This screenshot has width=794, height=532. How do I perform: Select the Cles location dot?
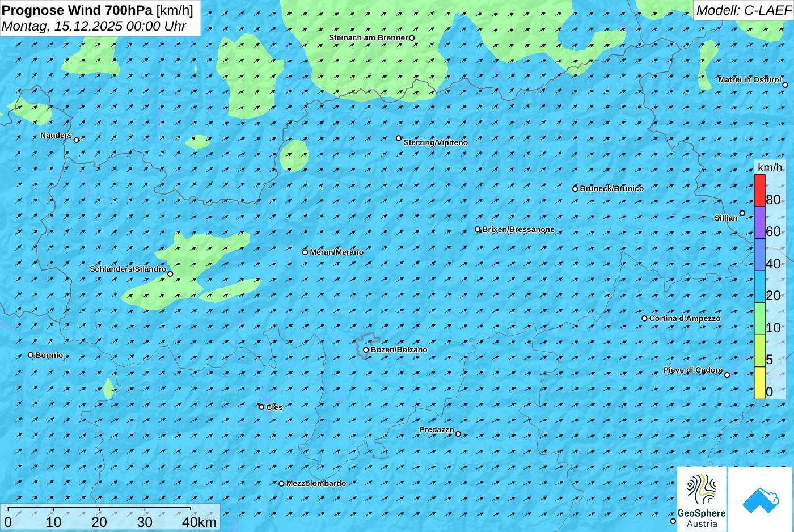pos(261,407)
